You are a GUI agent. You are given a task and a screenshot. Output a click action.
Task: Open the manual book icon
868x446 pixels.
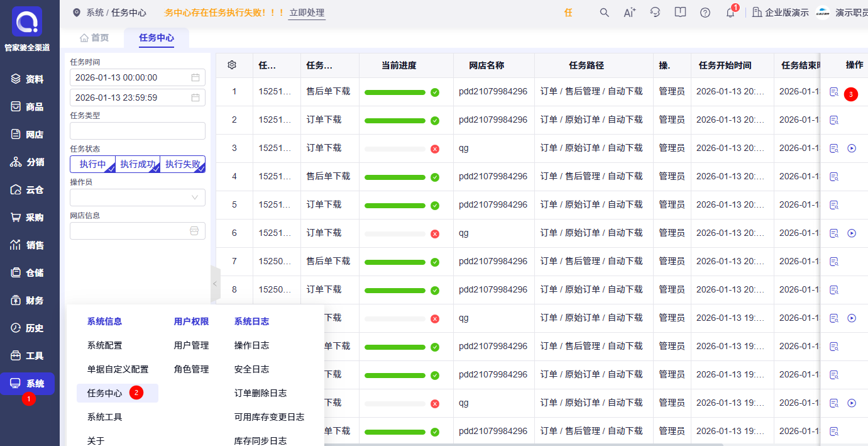point(680,13)
